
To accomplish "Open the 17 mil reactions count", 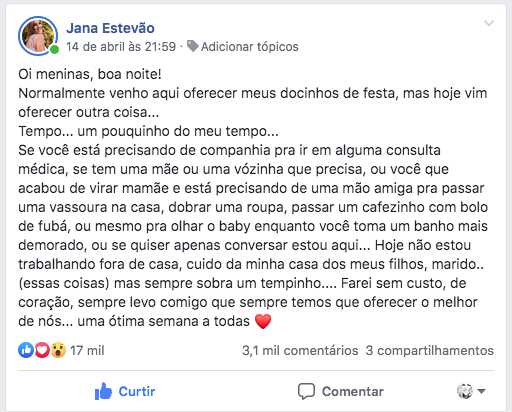I will click(x=87, y=350).
